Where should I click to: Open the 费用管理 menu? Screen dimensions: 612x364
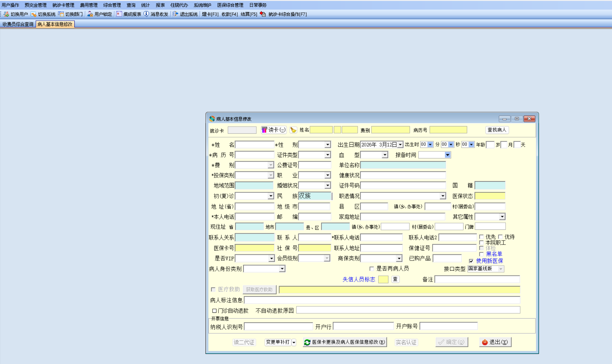(89, 5)
